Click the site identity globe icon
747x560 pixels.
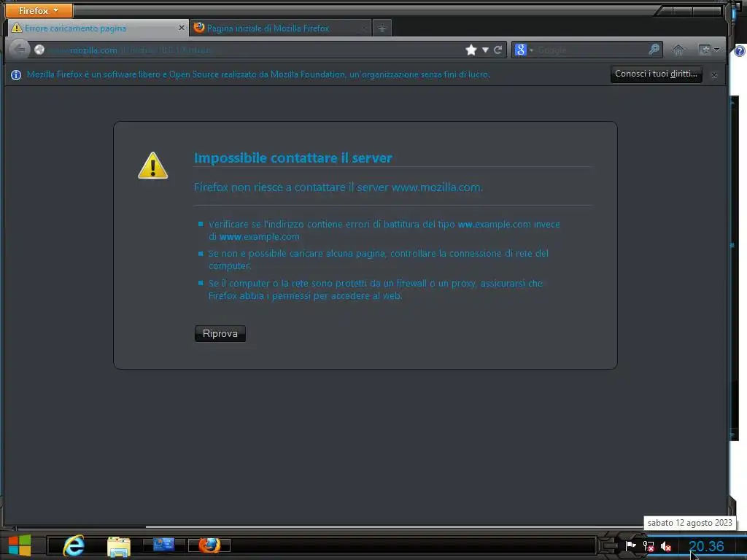pos(39,50)
